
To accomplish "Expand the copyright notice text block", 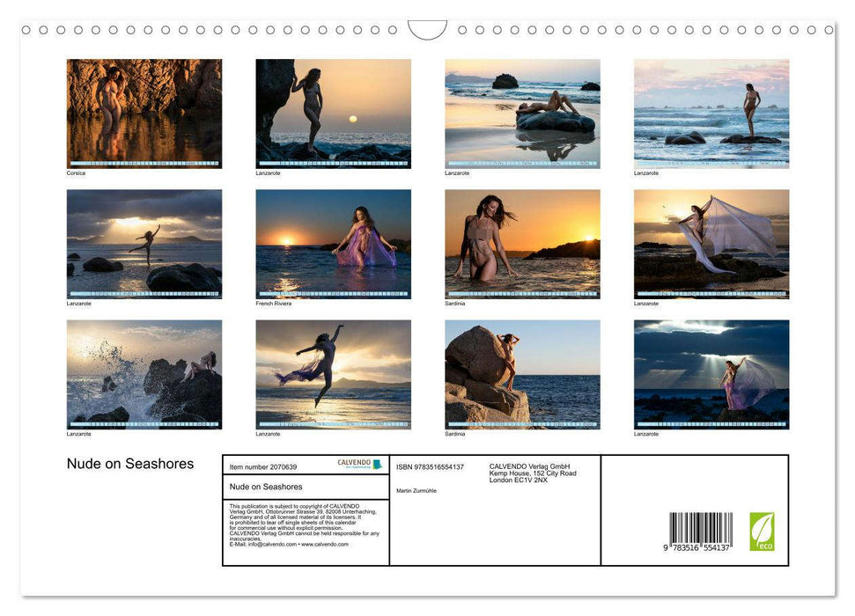I will pos(302,526).
